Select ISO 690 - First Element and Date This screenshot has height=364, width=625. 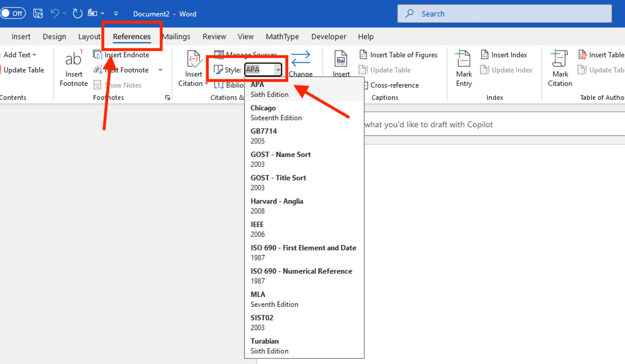[304, 253]
